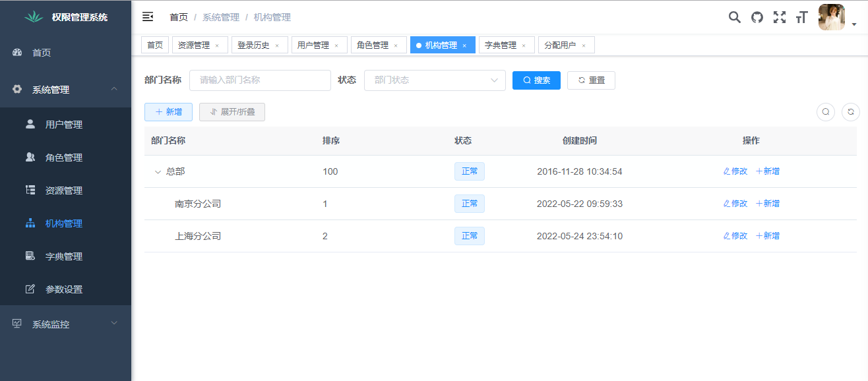Switch to the 首页 tab
This screenshot has height=381, width=868.
point(155,45)
